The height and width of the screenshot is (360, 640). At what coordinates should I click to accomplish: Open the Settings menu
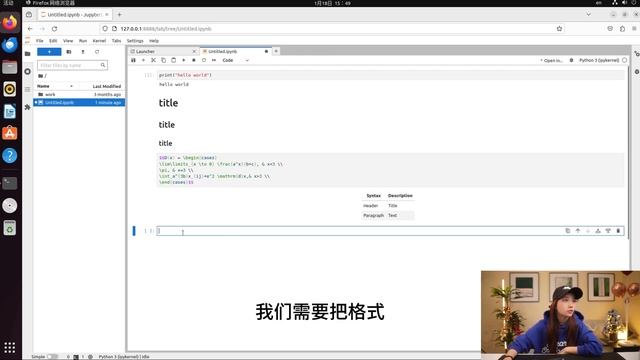135,41
